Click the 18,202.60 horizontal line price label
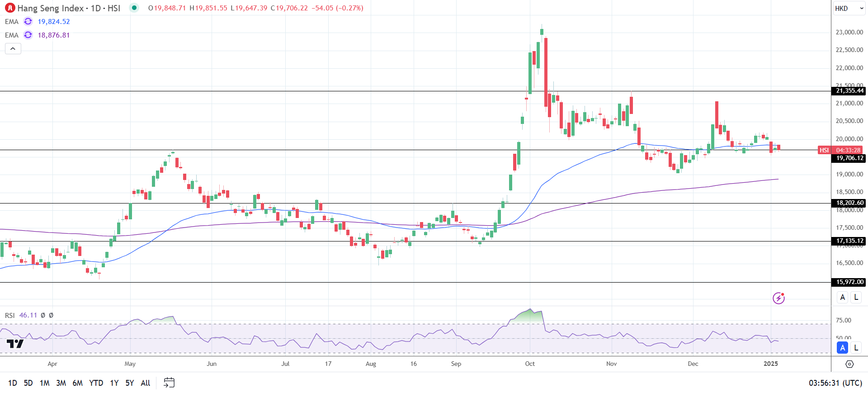 (x=849, y=203)
